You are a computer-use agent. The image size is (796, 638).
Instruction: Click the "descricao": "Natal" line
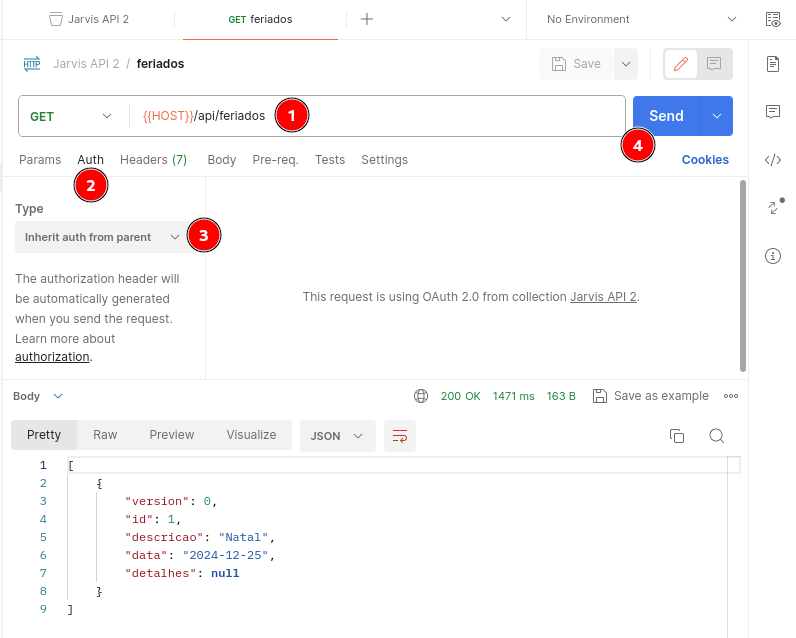pos(200,538)
